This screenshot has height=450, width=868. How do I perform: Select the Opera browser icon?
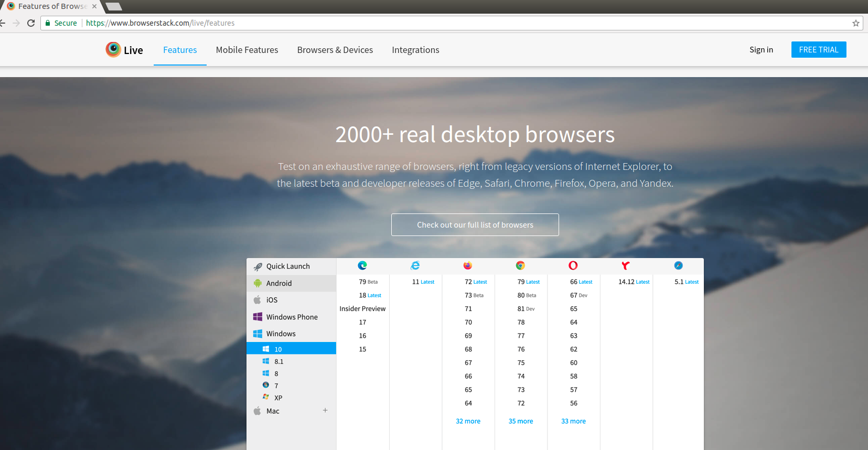pos(573,266)
